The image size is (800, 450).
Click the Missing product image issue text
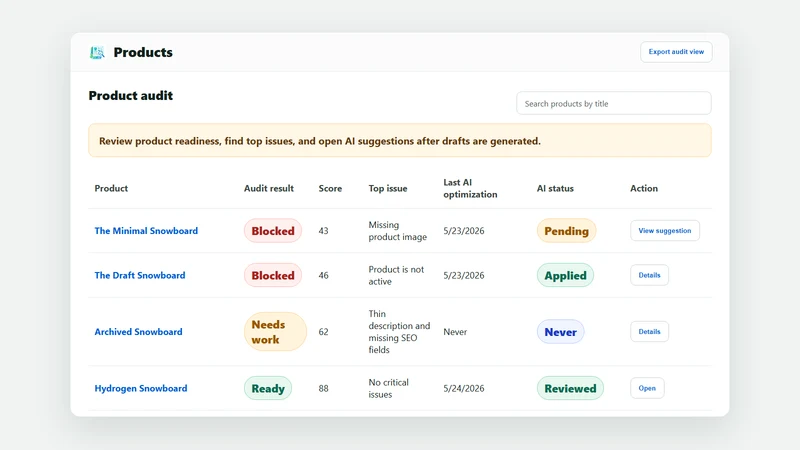click(x=397, y=231)
